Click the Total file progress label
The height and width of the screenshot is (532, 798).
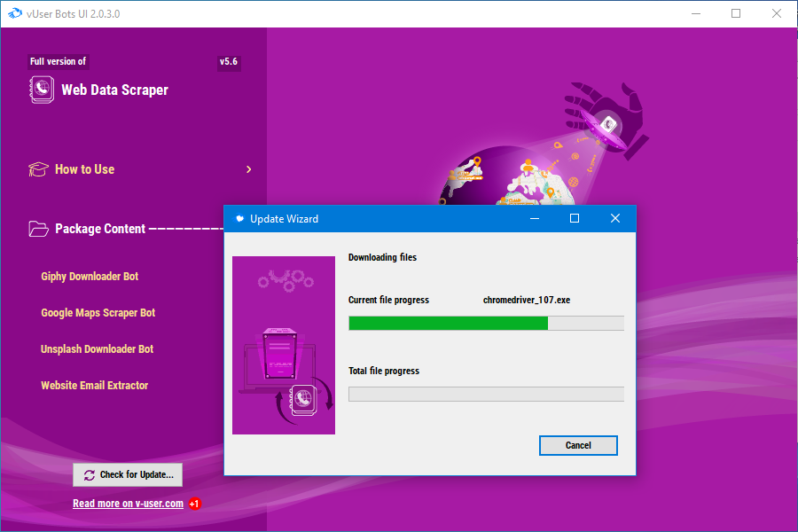[x=384, y=371]
